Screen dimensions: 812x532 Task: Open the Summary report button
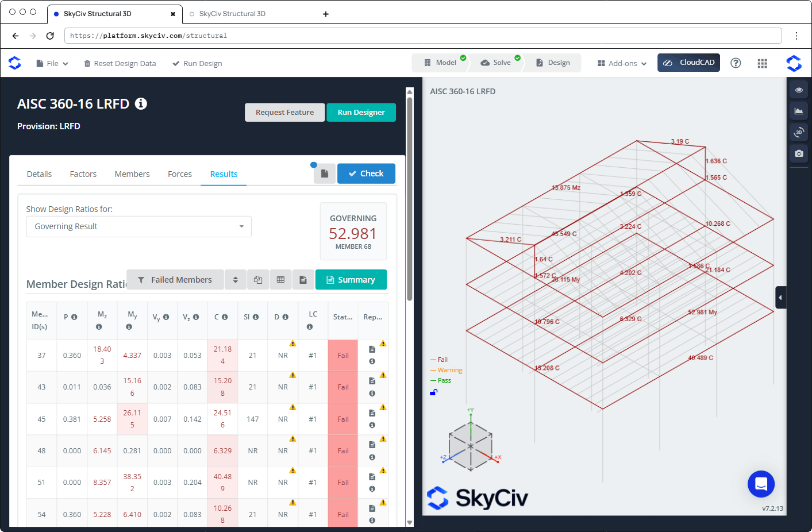(351, 280)
